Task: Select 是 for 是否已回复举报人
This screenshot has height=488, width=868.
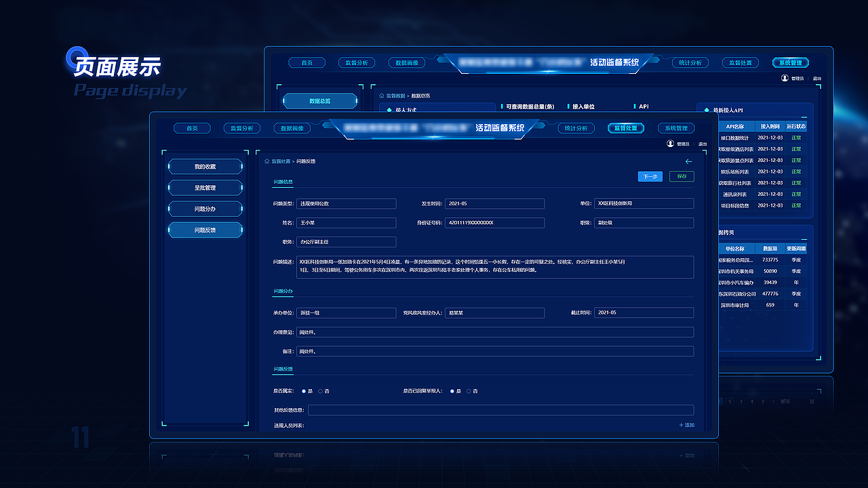Action: (x=452, y=391)
